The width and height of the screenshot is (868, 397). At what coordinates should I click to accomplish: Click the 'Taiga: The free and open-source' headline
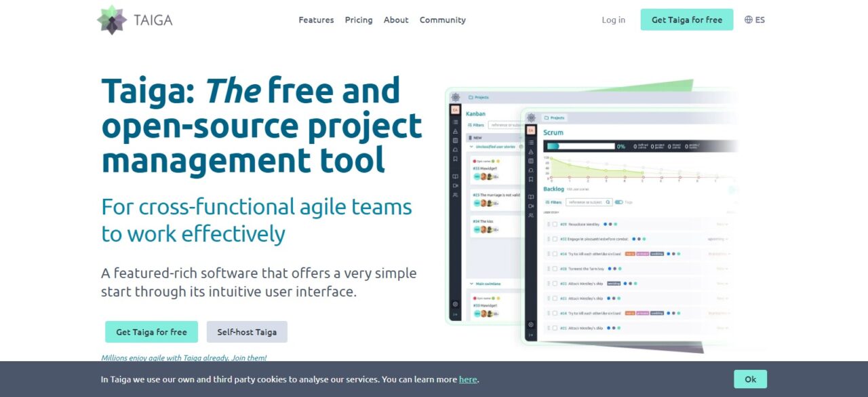262,126
